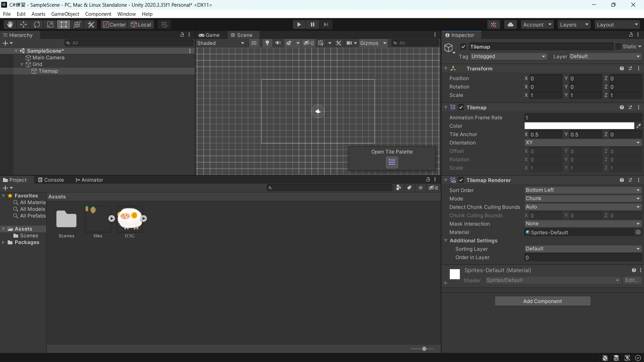Activate the Rect tool
Viewport: 644px width, 362px height.
pyautogui.click(x=63, y=24)
